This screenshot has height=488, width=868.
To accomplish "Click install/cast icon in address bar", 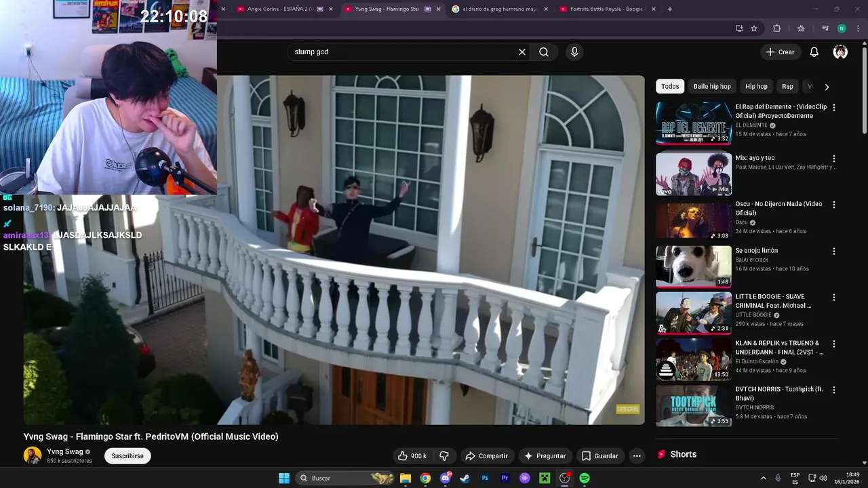I will tap(739, 28).
